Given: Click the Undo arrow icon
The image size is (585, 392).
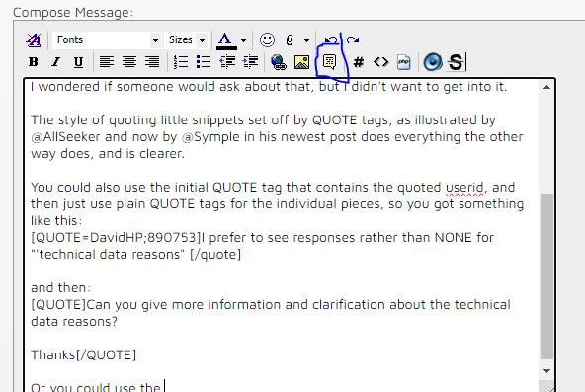Looking at the screenshot, I should click(x=331, y=39).
